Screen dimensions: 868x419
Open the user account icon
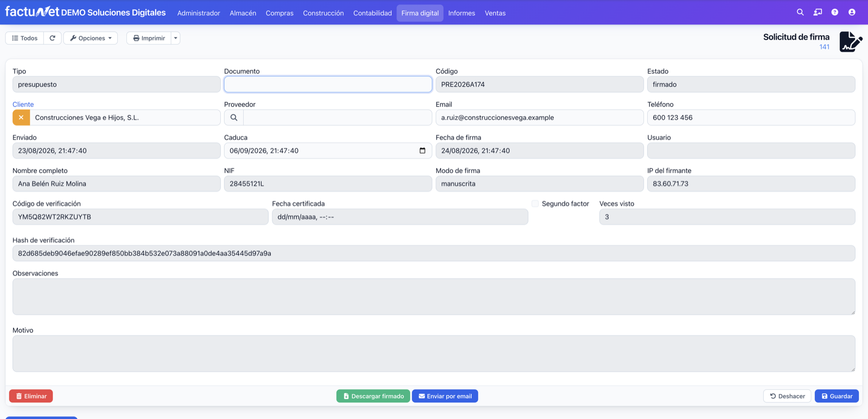click(852, 12)
